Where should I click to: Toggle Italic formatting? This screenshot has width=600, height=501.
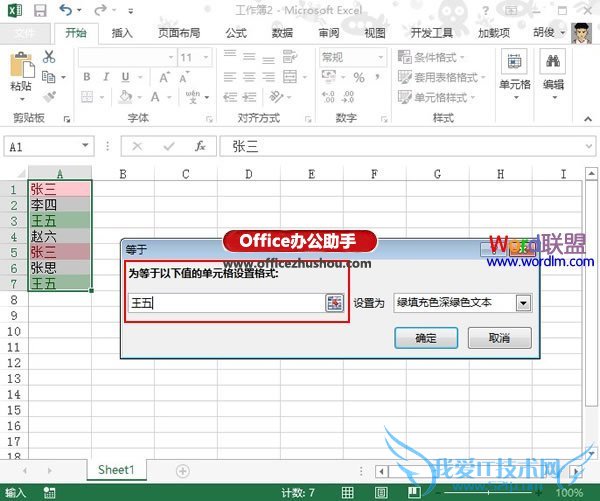pyautogui.click(x=106, y=77)
